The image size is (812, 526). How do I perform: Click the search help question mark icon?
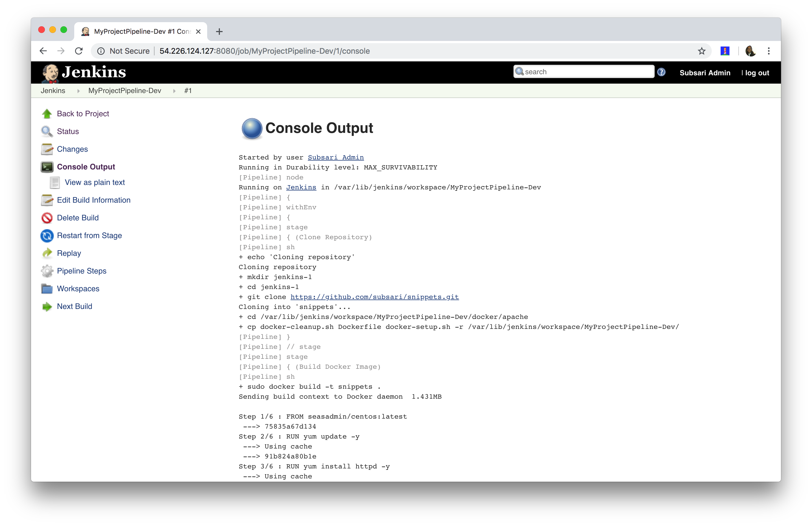(x=661, y=72)
